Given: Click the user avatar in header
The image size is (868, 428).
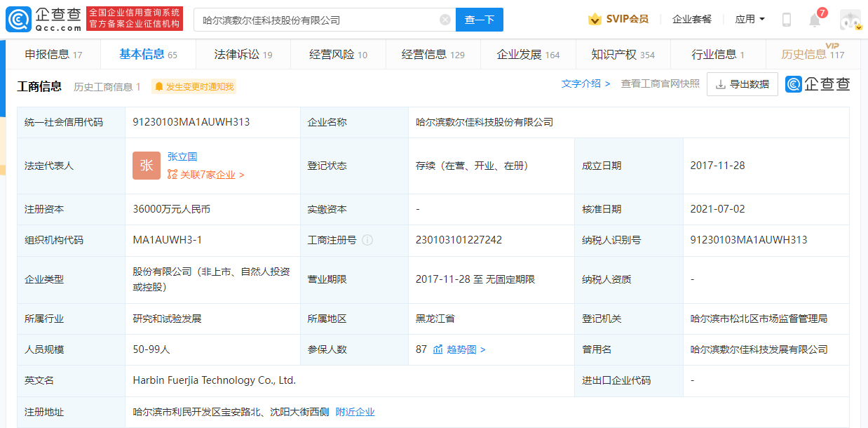Looking at the screenshot, I should click(850, 20).
